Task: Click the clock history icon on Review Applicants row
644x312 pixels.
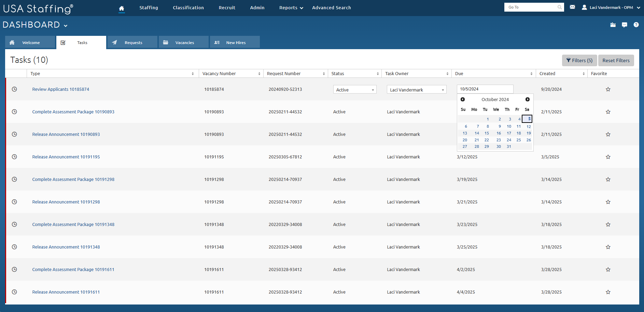Action: tap(14, 89)
